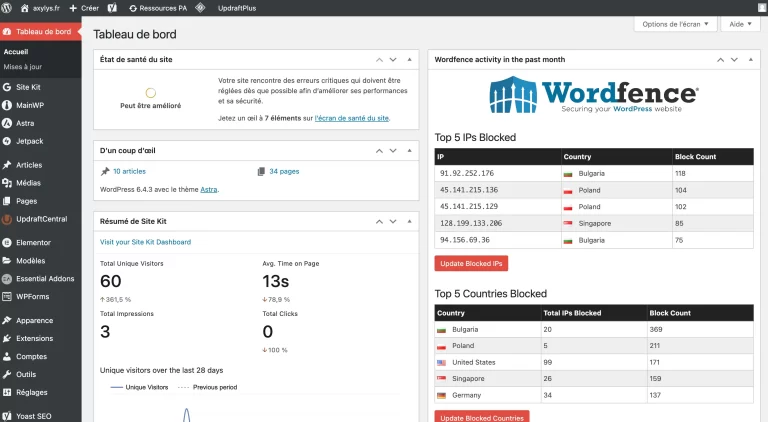Click the WordPress logo in admin bar
The width and height of the screenshot is (768, 422).
point(6,8)
